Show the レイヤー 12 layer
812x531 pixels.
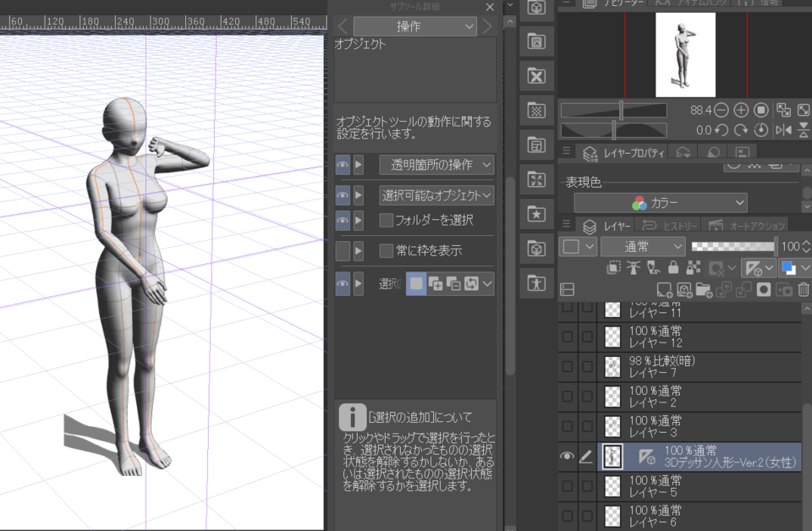(567, 337)
